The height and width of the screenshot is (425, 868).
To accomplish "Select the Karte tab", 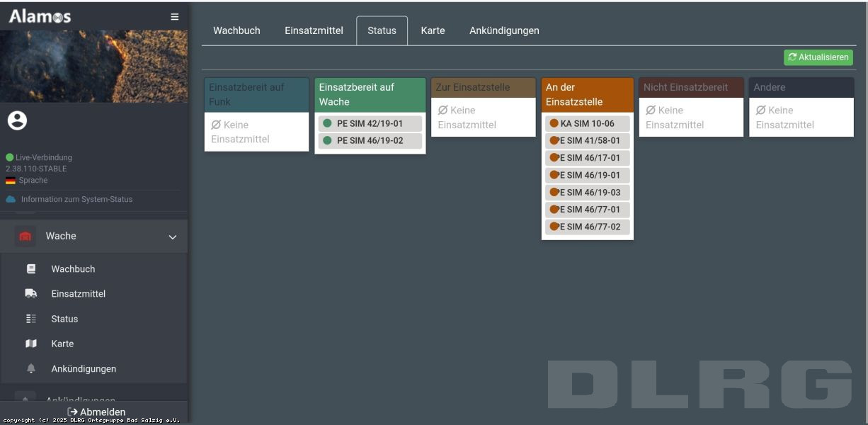I will coord(433,30).
